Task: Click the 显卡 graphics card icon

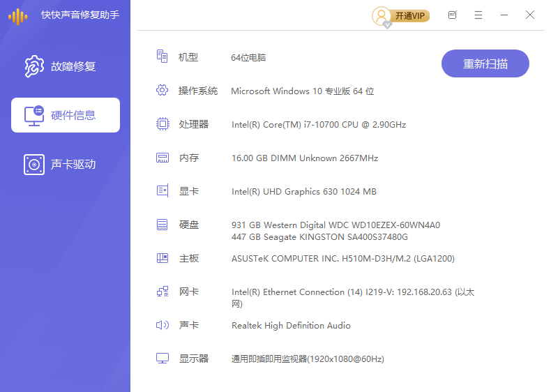Action: [x=163, y=190]
